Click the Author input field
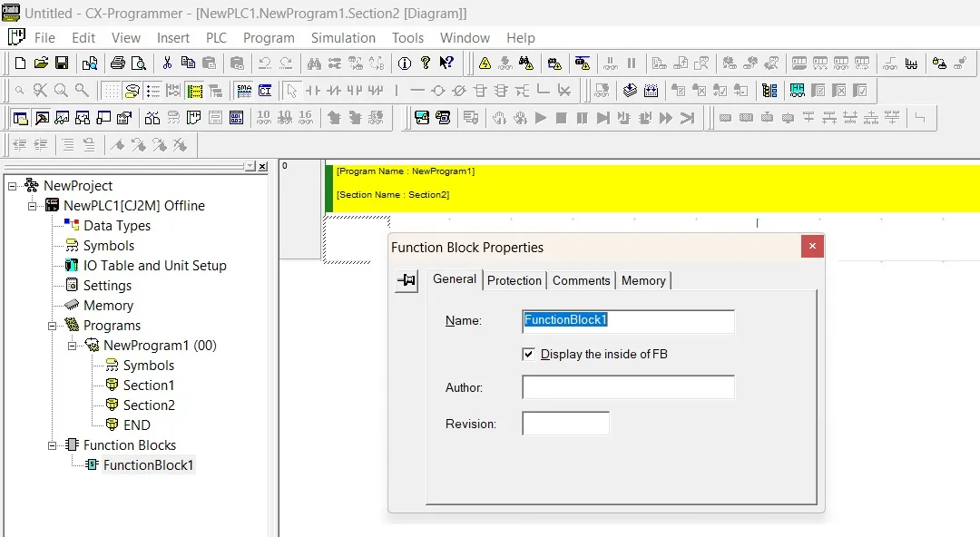The width and height of the screenshot is (980, 537). coord(628,387)
